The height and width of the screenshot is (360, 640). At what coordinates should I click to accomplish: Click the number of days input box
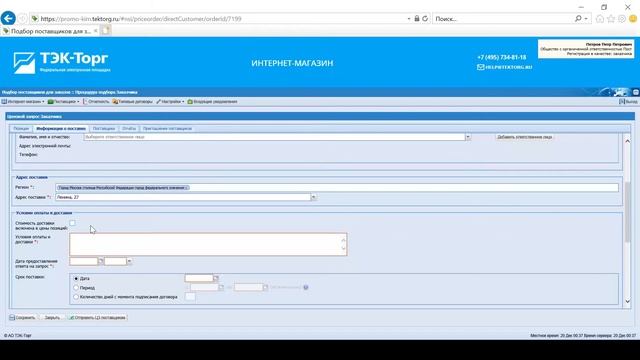[x=190, y=297]
